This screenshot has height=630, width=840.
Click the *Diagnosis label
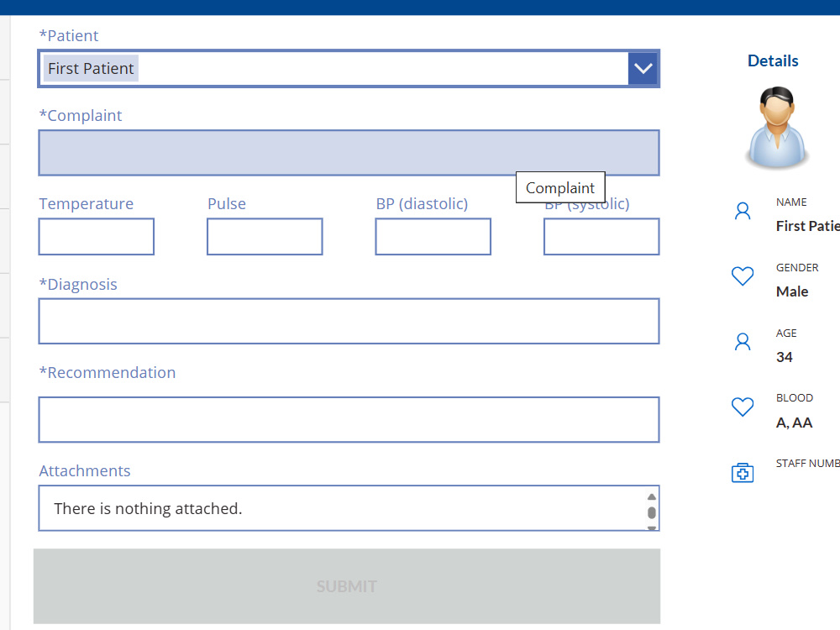click(x=78, y=285)
